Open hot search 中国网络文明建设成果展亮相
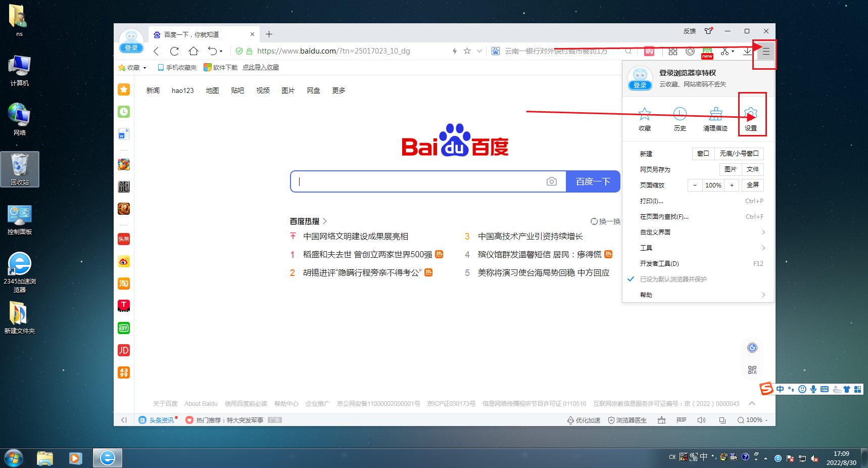The width and height of the screenshot is (868, 468). point(356,237)
